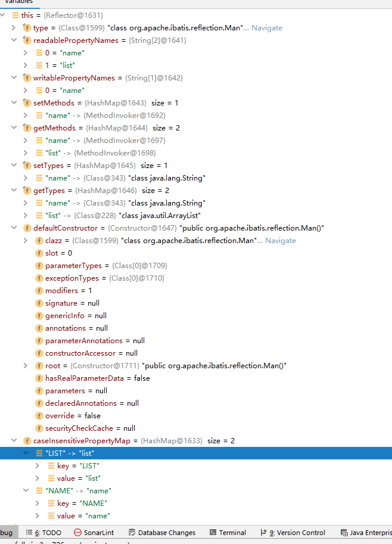Collapse the "NAME" -> "name" map entry
The image size is (392, 544).
click(26, 490)
